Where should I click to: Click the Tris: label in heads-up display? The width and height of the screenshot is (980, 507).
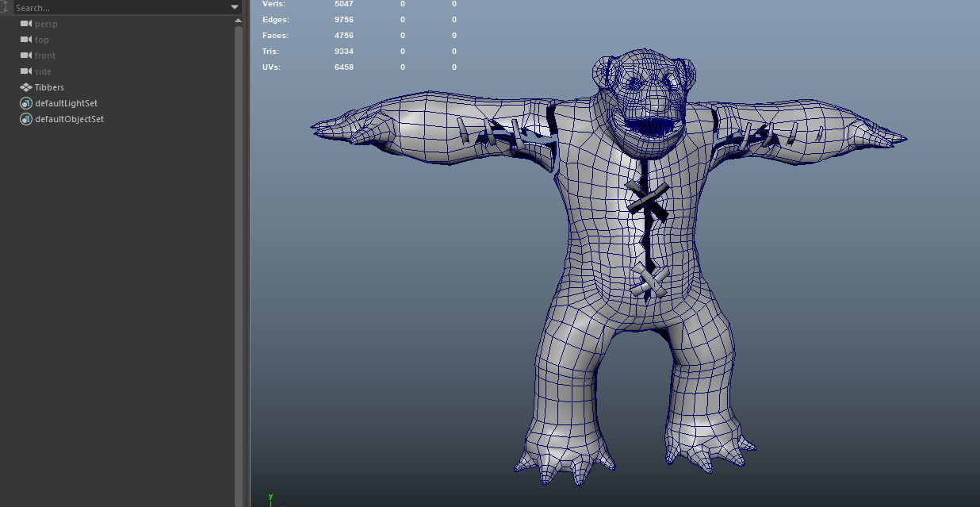pyautogui.click(x=272, y=52)
